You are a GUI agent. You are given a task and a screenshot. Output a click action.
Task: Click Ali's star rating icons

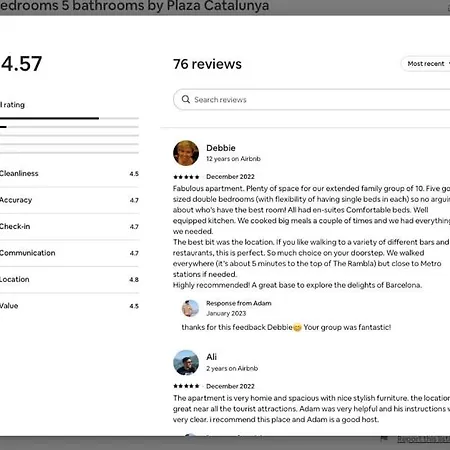(x=186, y=386)
